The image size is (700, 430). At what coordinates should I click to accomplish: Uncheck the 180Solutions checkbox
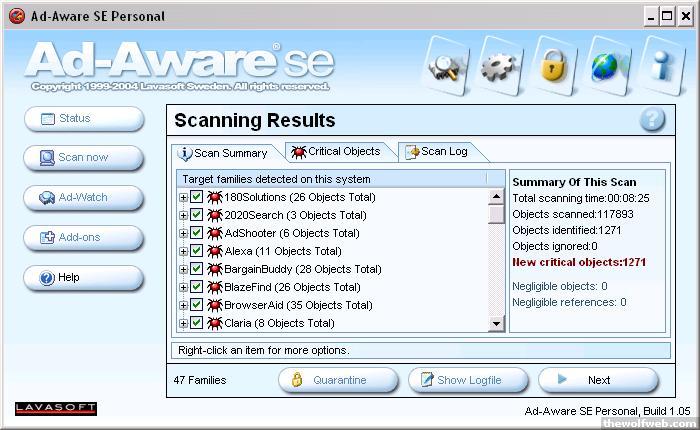point(197,197)
